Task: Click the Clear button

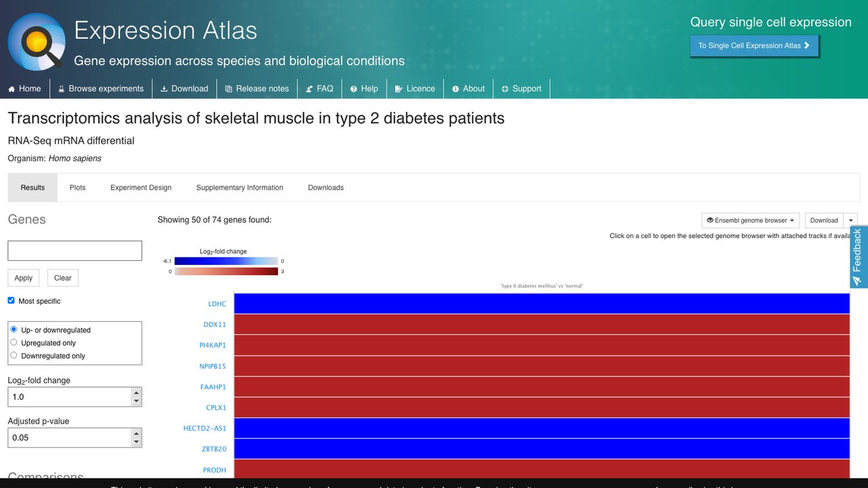Action: click(62, 278)
